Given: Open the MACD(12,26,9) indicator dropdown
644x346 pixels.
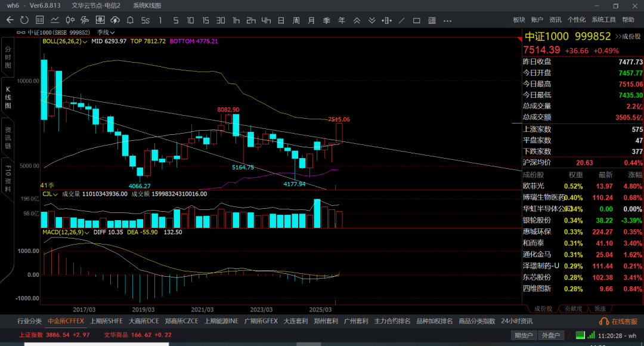Looking at the screenshot, I should (x=66, y=232).
